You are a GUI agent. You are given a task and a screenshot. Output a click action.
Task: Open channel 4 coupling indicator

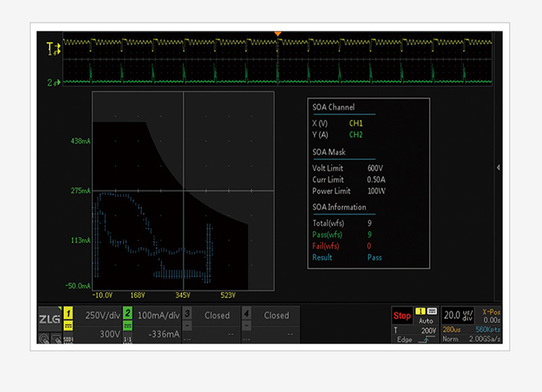pyautogui.click(x=246, y=326)
